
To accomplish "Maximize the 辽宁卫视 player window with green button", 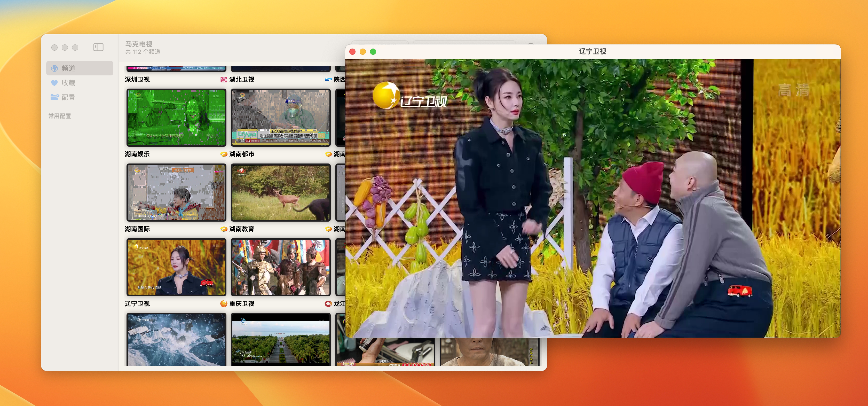I will pyautogui.click(x=373, y=52).
